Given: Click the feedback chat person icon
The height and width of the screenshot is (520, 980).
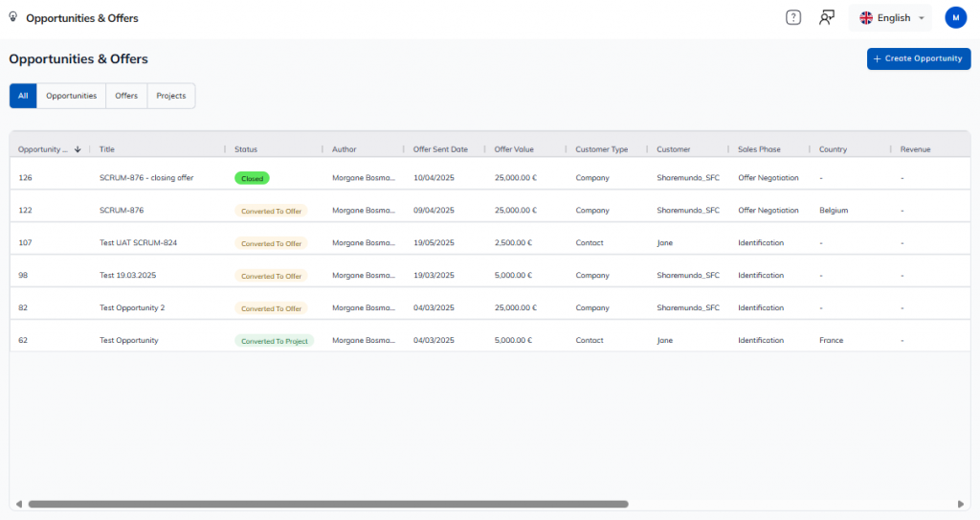Looking at the screenshot, I should (827, 17).
